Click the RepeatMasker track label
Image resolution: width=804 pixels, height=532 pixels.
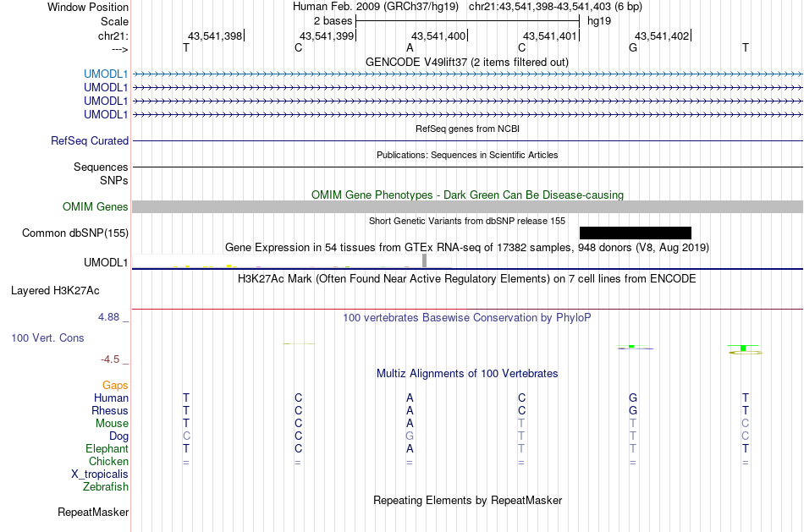click(93, 512)
